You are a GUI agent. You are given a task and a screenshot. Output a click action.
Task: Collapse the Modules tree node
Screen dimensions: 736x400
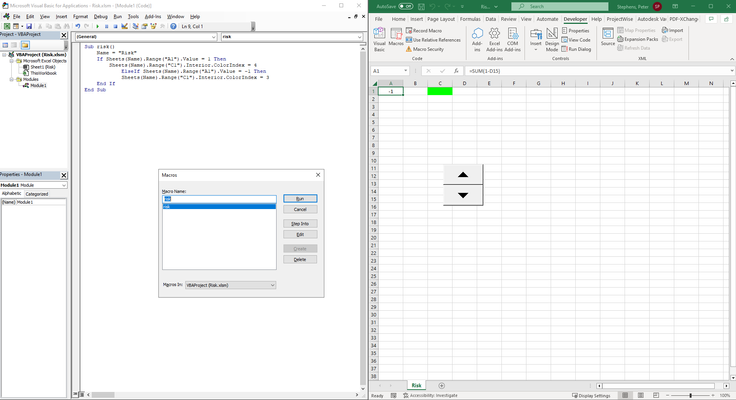coord(12,79)
